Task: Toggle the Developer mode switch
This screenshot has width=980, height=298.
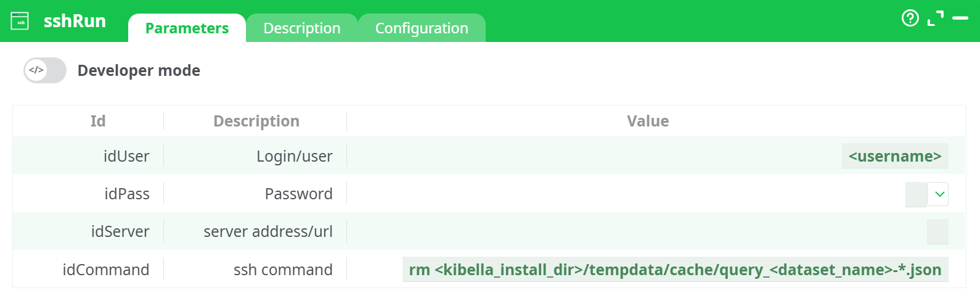Action: [45, 70]
